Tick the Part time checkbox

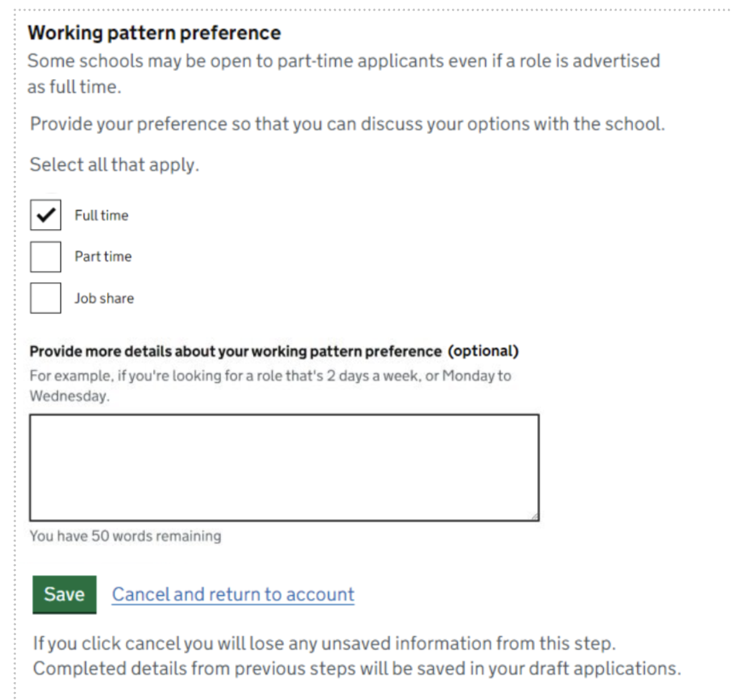tap(46, 256)
